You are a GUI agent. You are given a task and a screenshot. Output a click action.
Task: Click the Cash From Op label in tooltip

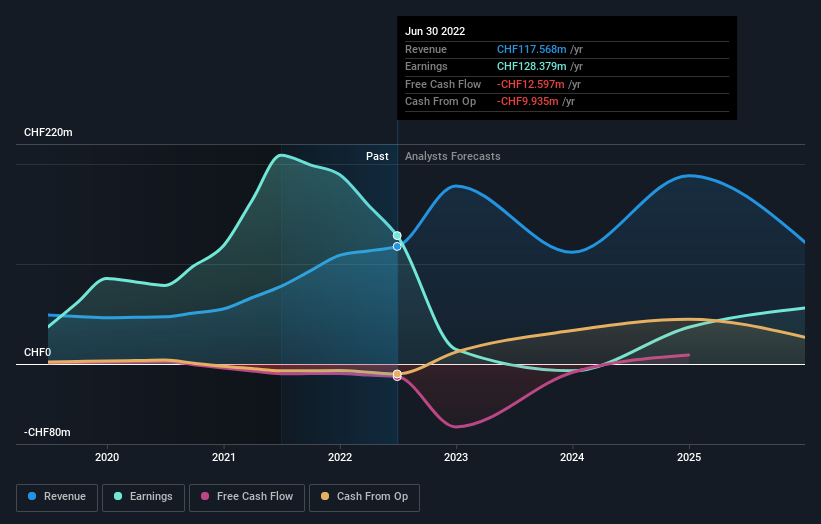(440, 102)
